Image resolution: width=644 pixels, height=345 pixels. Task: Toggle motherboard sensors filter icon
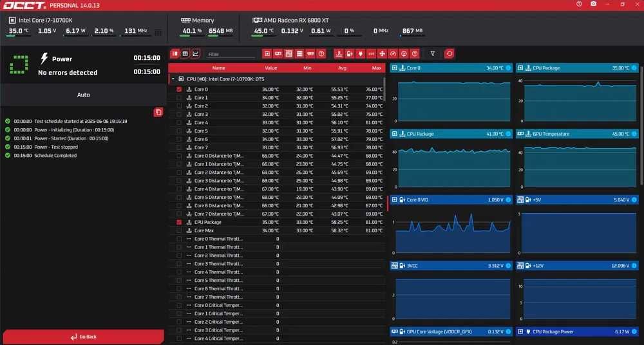coord(289,54)
